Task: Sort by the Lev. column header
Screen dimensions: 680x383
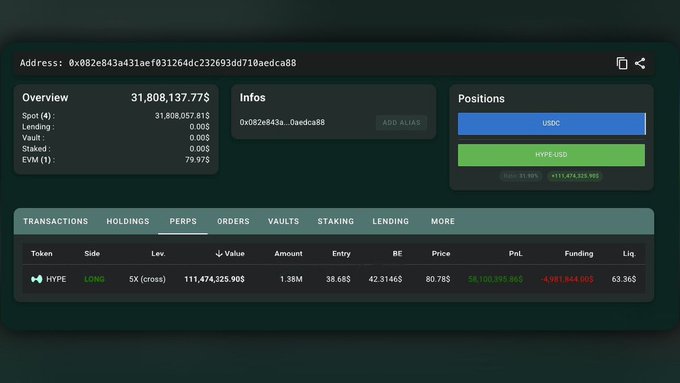Action: pos(158,254)
